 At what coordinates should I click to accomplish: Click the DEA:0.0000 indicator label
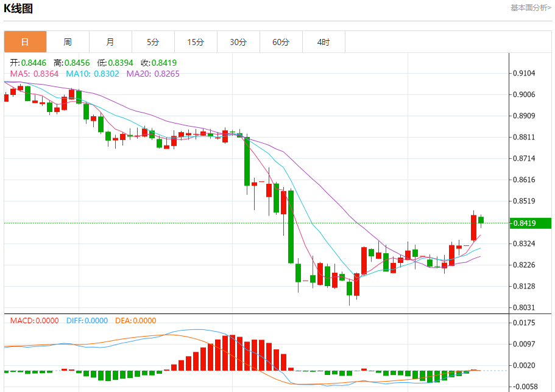click(136, 321)
